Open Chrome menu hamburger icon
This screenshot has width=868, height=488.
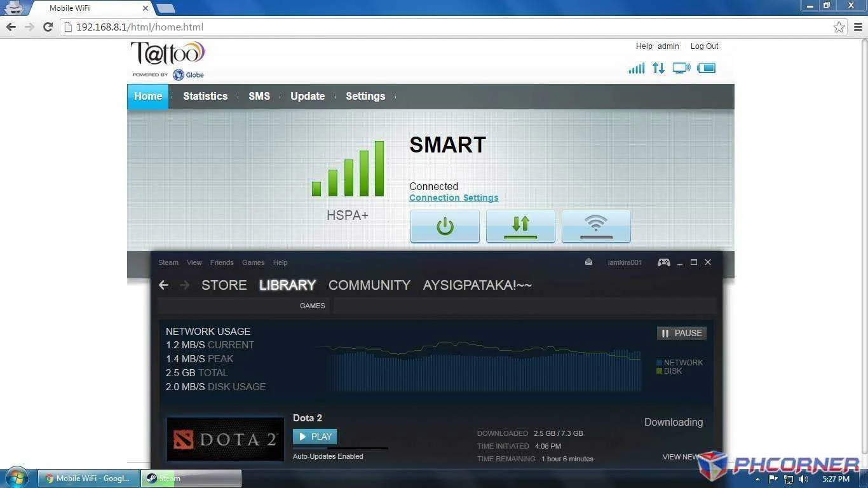coord(858,27)
